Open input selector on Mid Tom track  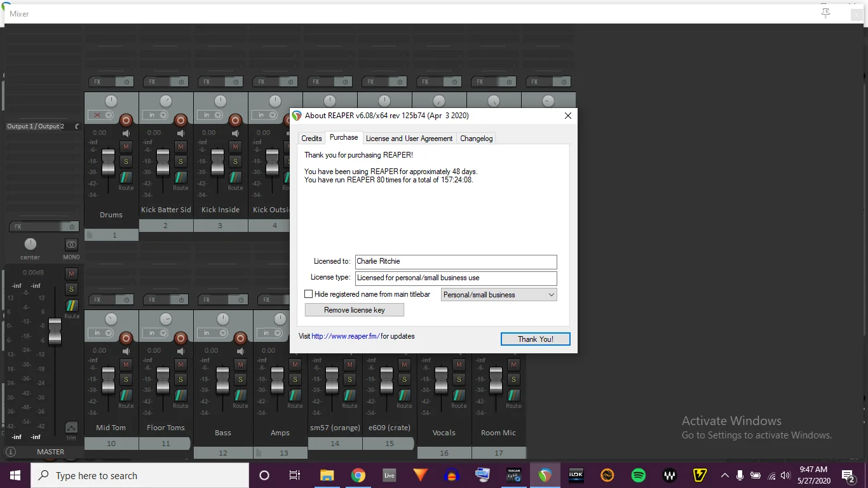[x=100, y=333]
